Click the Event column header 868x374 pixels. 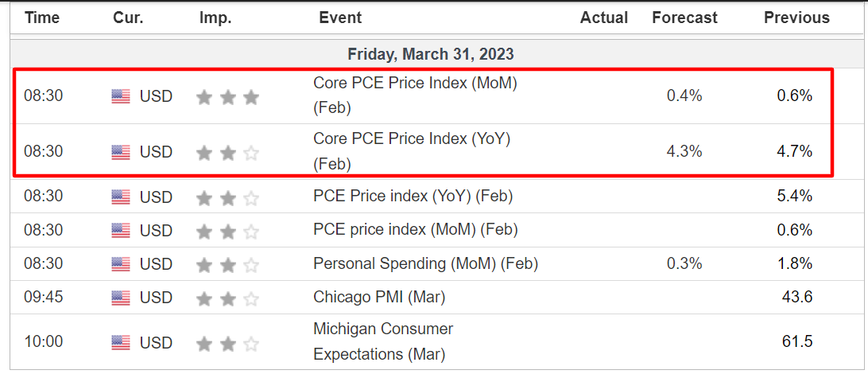[x=340, y=18]
